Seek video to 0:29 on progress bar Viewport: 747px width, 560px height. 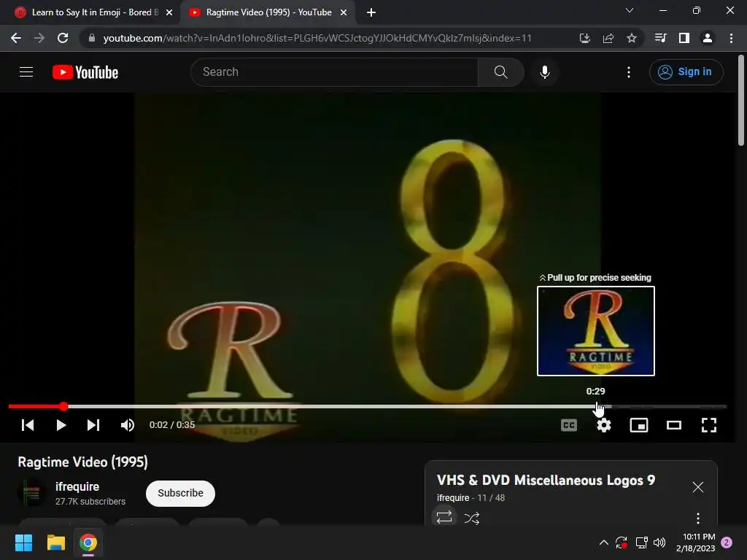pos(596,407)
